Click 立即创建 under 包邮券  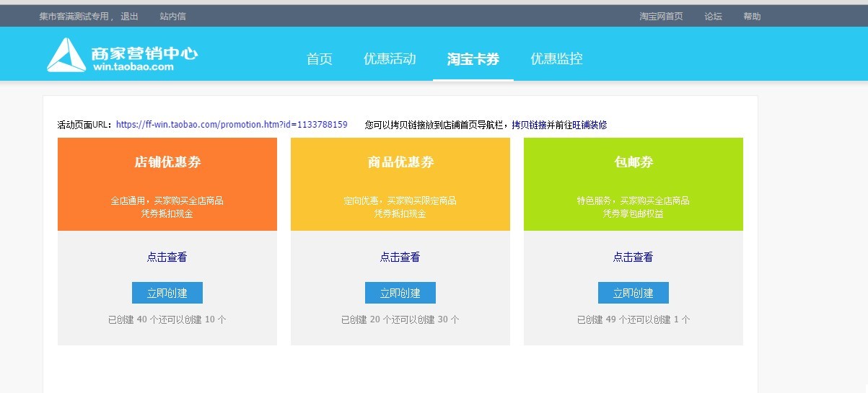point(634,293)
